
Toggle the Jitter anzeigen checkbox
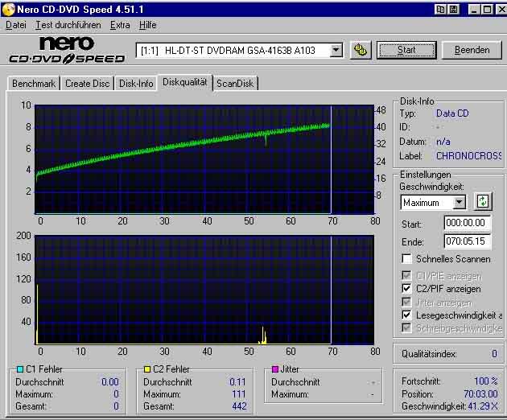[406, 302]
